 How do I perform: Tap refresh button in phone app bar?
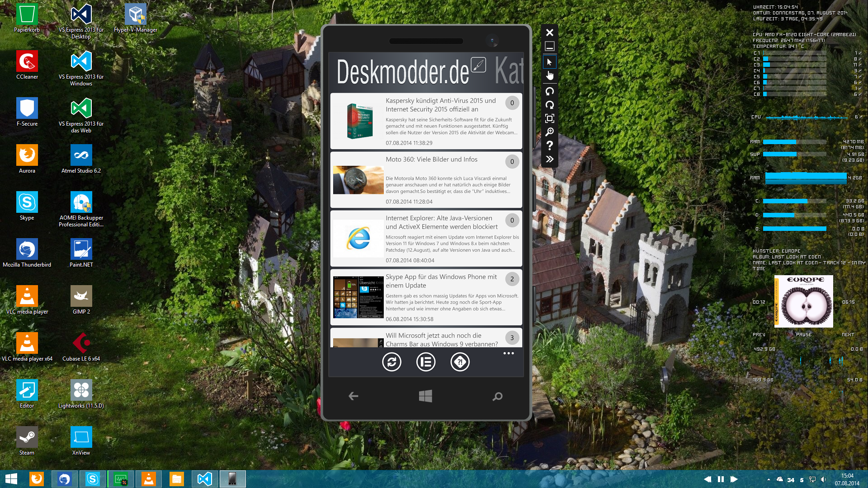[392, 362]
